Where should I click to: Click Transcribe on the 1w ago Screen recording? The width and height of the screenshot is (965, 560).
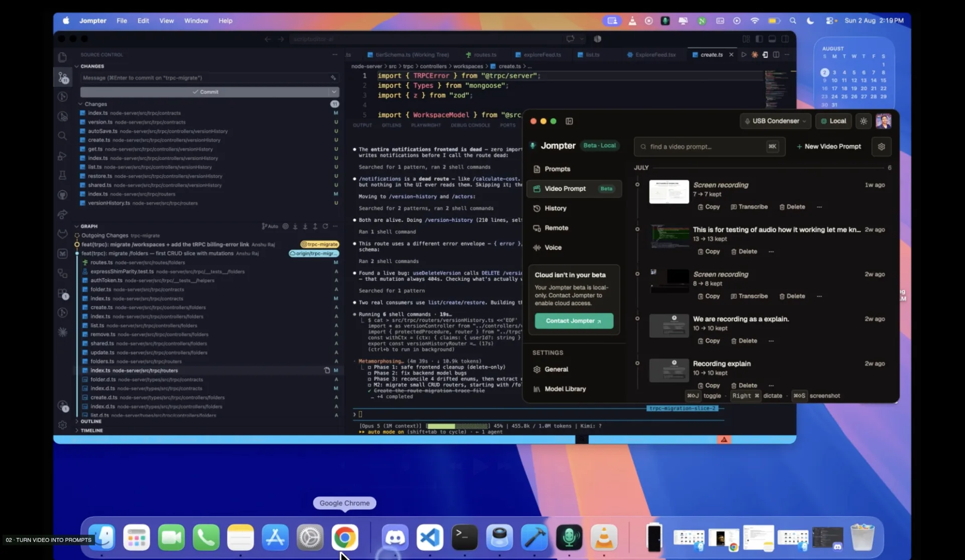(749, 207)
